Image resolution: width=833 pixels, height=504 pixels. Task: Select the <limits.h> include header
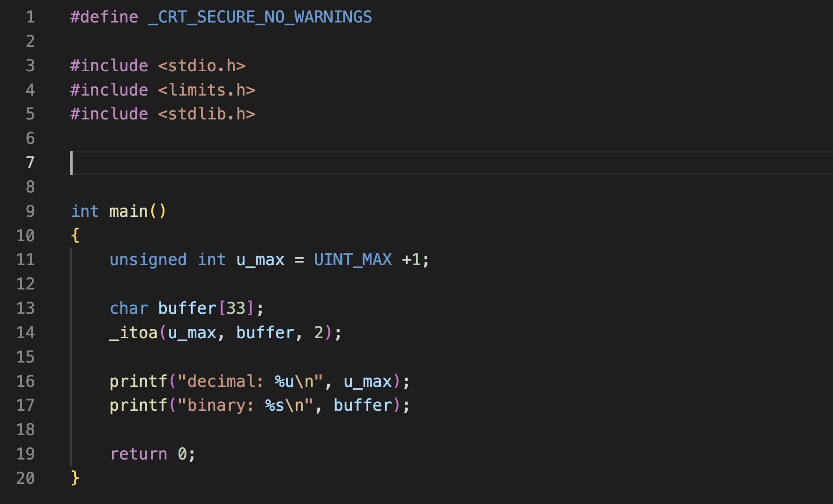(x=207, y=90)
